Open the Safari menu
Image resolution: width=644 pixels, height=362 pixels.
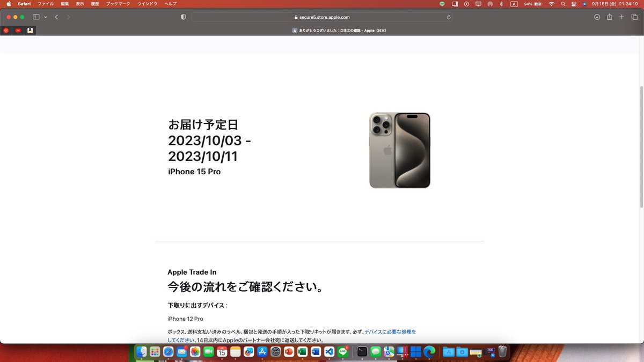24,4
